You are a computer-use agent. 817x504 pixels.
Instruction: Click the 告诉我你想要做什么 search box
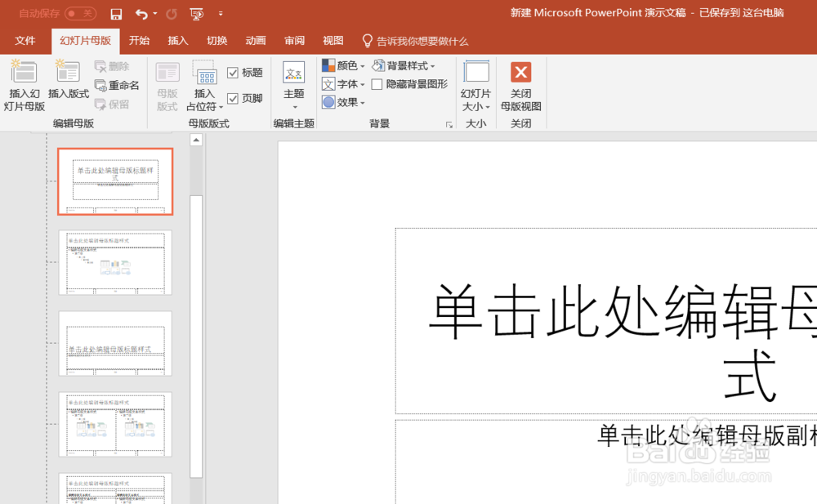tap(415, 41)
